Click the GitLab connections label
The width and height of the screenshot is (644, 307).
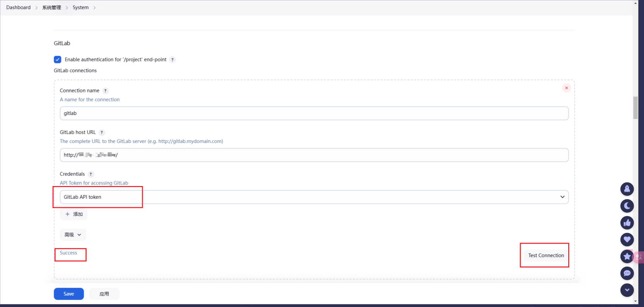coord(75,70)
